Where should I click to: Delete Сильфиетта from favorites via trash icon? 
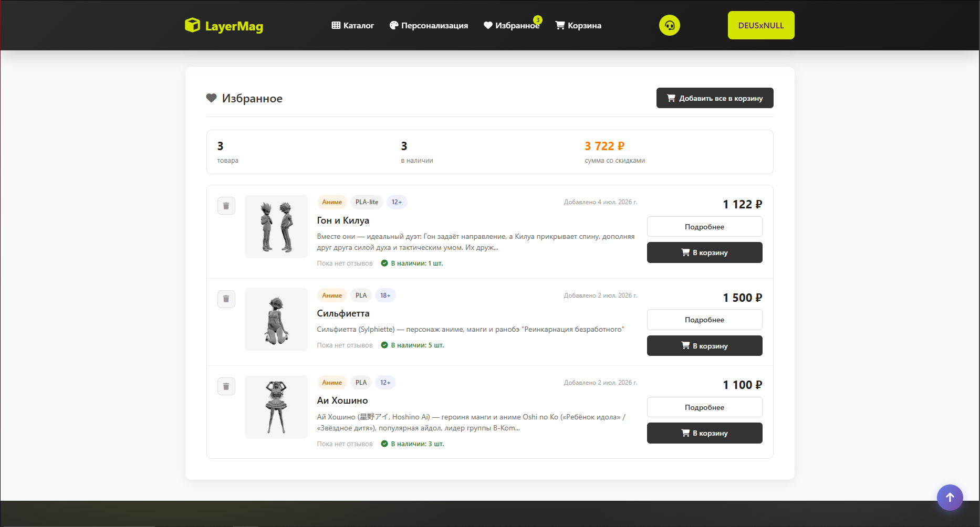(226, 299)
